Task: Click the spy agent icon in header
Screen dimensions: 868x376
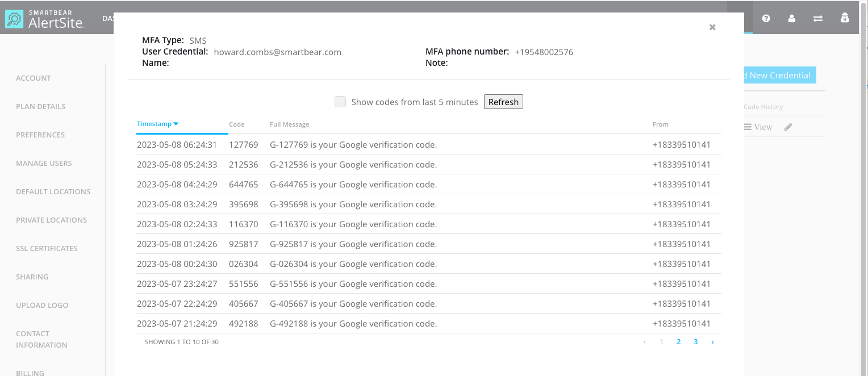Action: (845, 19)
